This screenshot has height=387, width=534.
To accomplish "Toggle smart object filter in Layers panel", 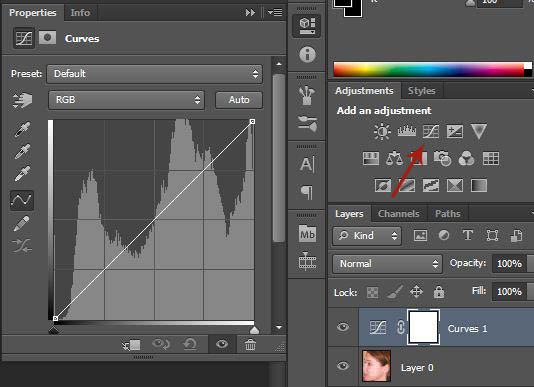I will [x=517, y=235].
